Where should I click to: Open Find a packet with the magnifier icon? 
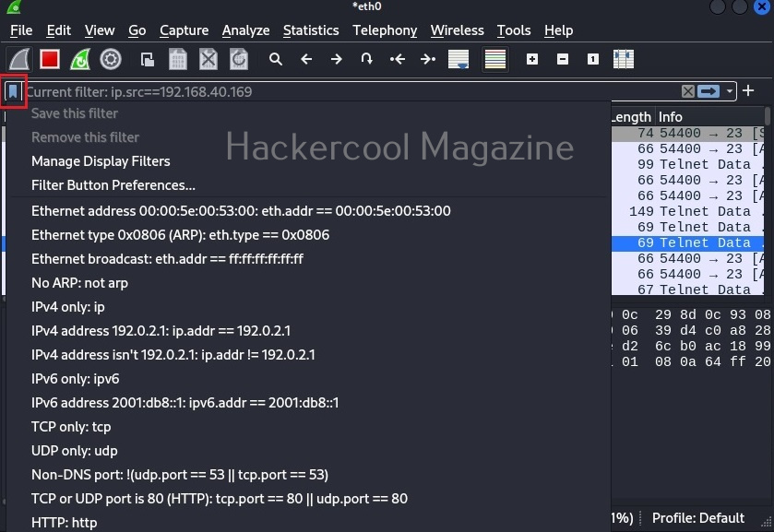pos(276,60)
